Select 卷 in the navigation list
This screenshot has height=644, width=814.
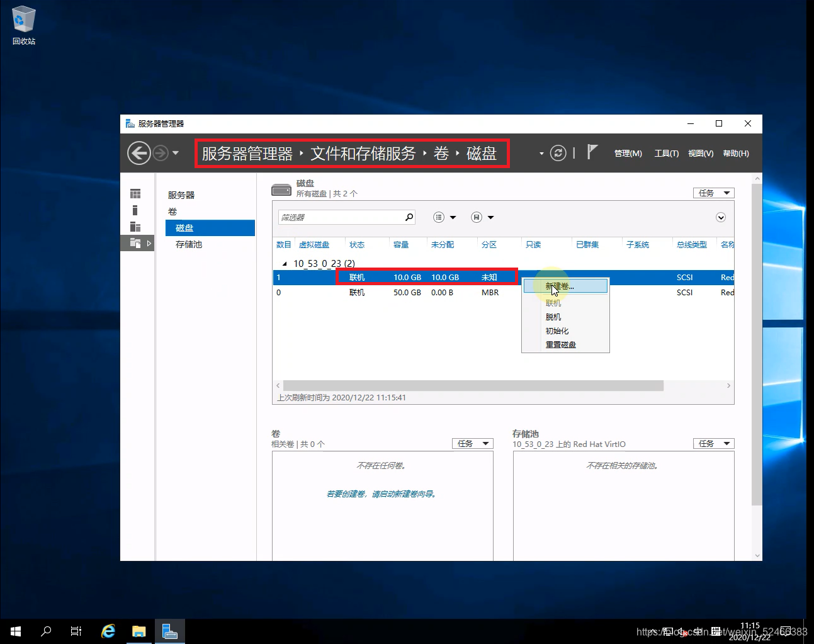tap(172, 212)
